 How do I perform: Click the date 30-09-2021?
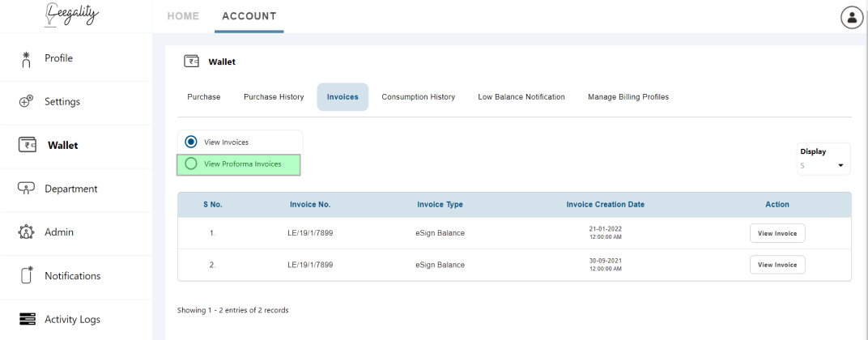(606, 260)
